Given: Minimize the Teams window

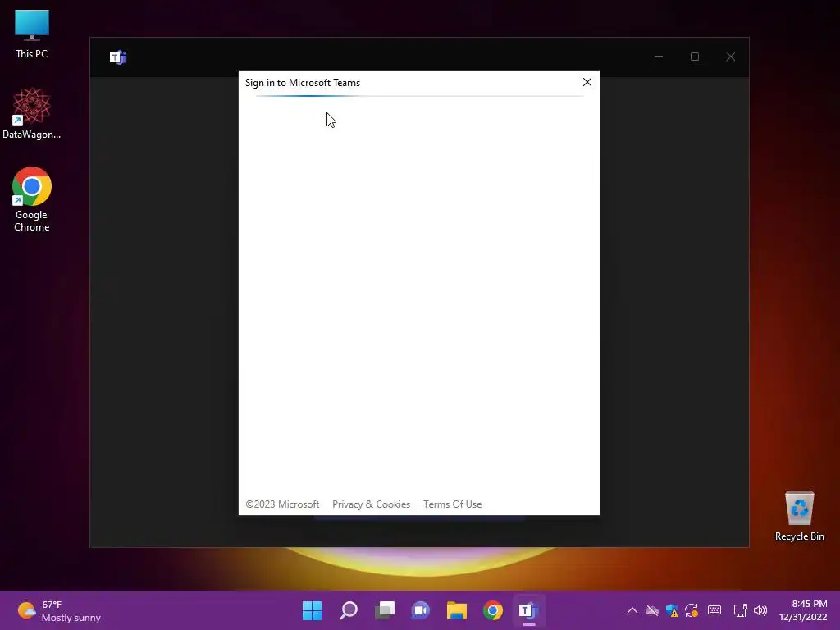Looking at the screenshot, I should coord(659,57).
